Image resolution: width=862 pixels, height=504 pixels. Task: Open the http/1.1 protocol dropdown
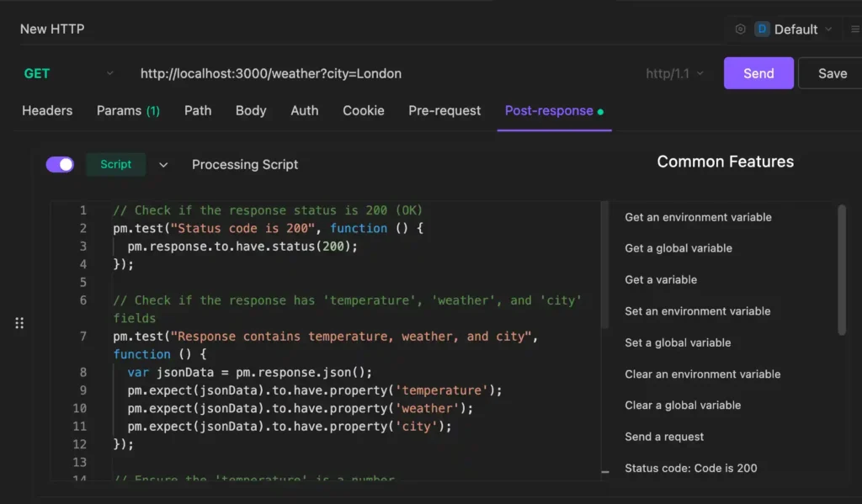click(674, 74)
